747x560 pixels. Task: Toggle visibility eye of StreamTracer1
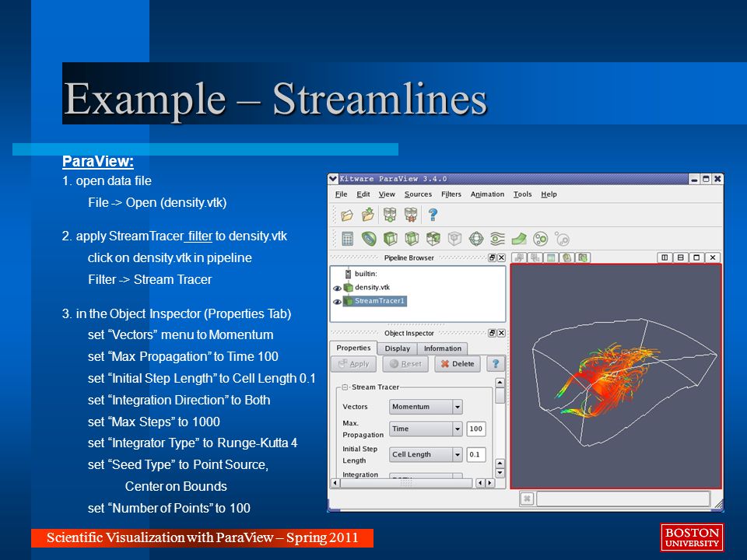(337, 302)
